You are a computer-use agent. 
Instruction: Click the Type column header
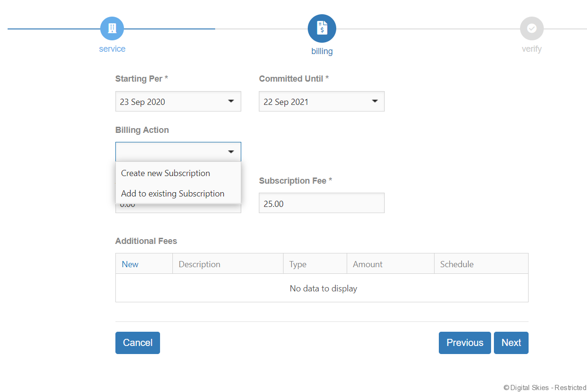pyautogui.click(x=298, y=264)
